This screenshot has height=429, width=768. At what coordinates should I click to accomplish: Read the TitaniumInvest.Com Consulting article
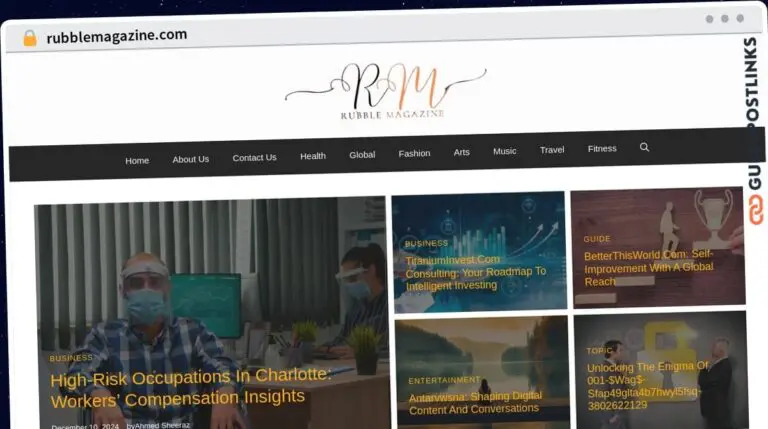[475, 271]
